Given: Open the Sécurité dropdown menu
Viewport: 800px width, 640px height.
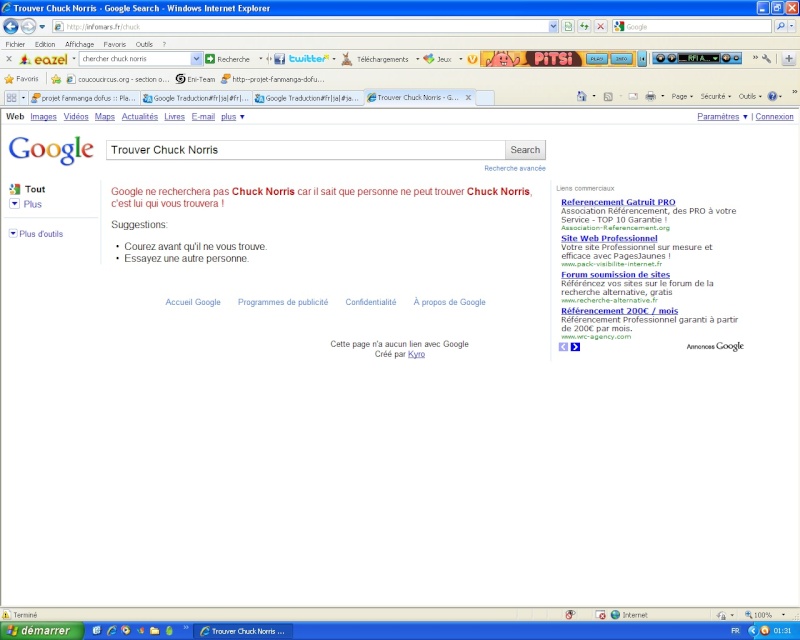Looking at the screenshot, I should coord(715,96).
